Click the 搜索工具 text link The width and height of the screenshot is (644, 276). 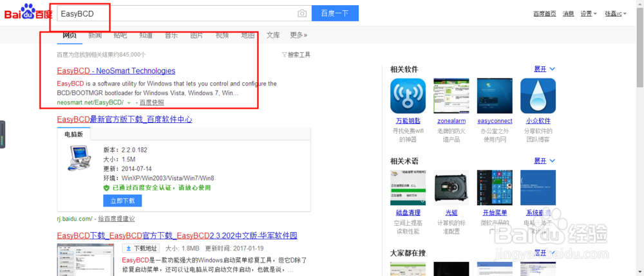point(299,55)
